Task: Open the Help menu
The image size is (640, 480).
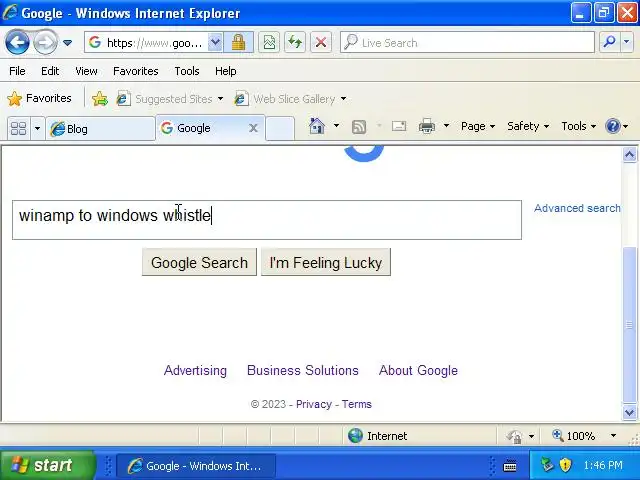Action: [x=226, y=71]
